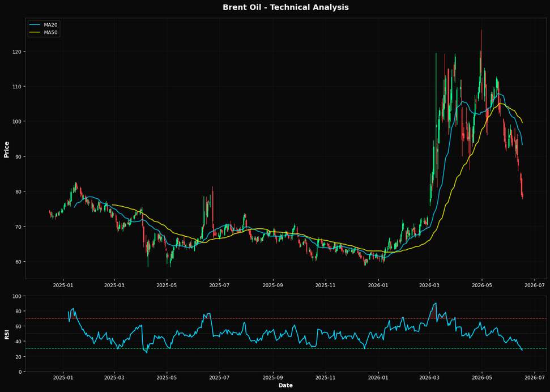Click the RSI axis label
The width and height of the screenshot is (550, 392).
coord(6,335)
